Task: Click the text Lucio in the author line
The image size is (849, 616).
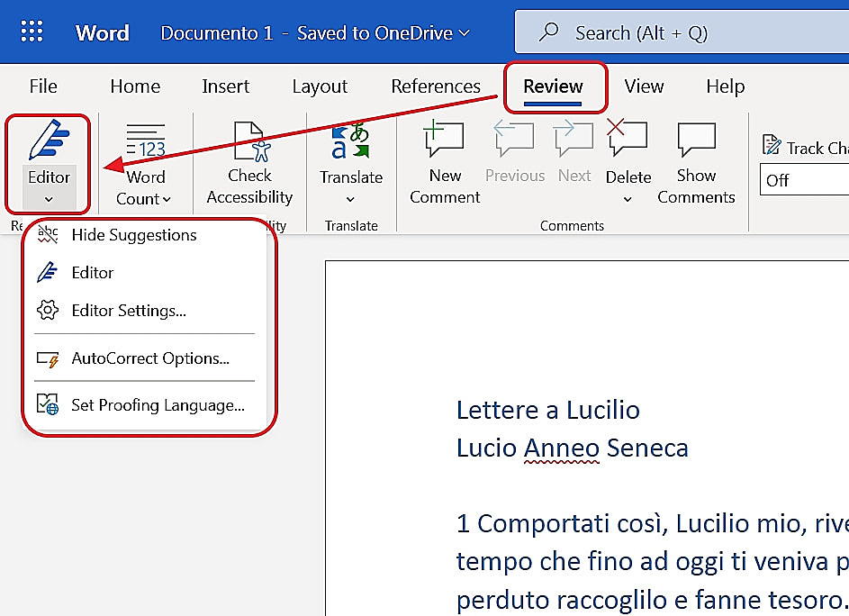Action: point(486,448)
